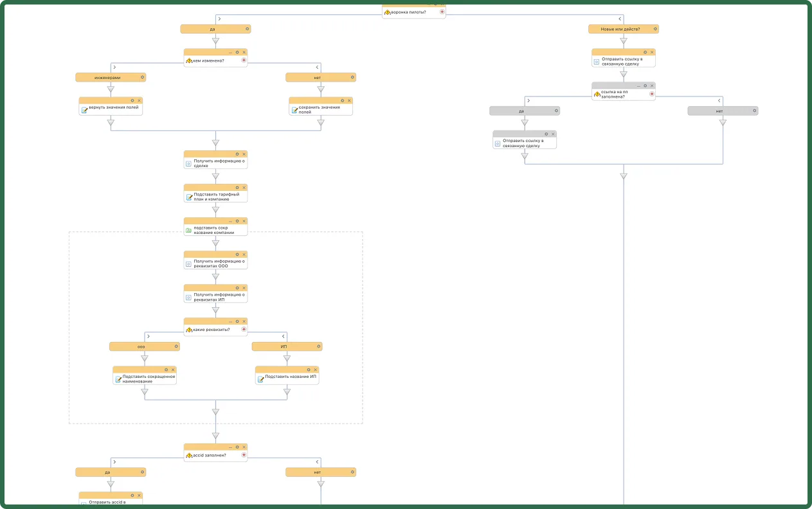812x509 pixels.
Task: Add branch via plus on 'какие реквизиты?'
Action: [244, 330]
